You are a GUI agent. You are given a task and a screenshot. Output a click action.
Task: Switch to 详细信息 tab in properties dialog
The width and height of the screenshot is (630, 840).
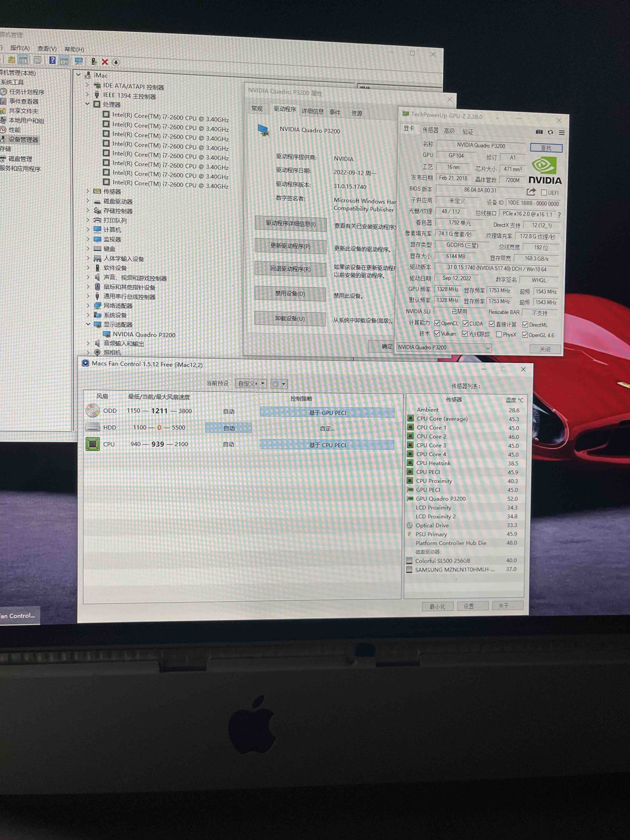click(312, 111)
